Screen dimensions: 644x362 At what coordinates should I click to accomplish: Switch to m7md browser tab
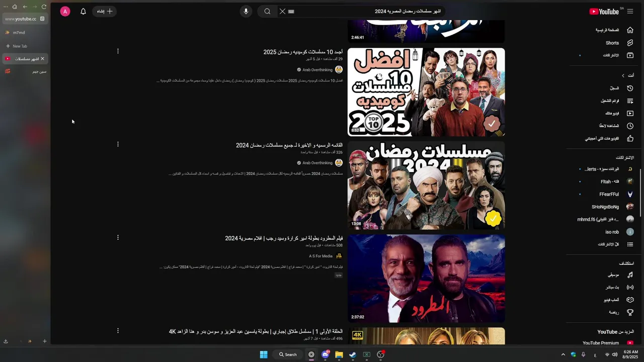tap(25, 33)
